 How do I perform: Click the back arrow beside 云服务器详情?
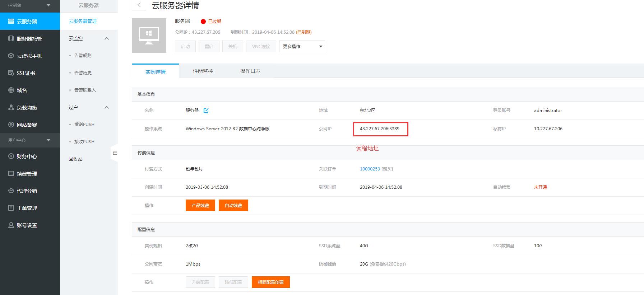(139, 5)
